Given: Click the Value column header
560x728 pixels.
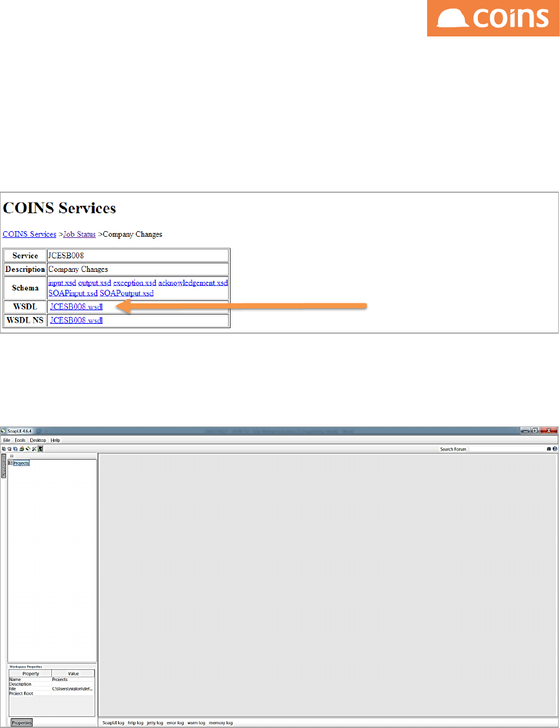Looking at the screenshot, I should pyautogui.click(x=74, y=673).
